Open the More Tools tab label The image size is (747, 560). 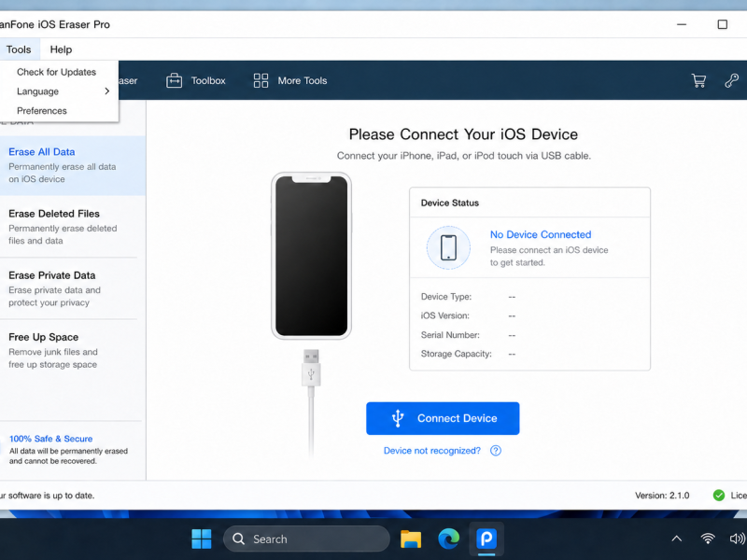(x=303, y=80)
